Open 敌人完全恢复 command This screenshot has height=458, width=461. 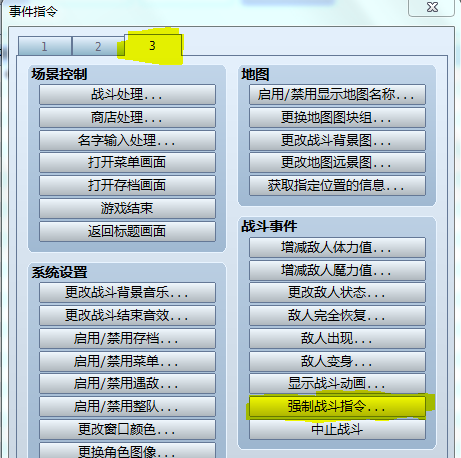click(x=337, y=315)
